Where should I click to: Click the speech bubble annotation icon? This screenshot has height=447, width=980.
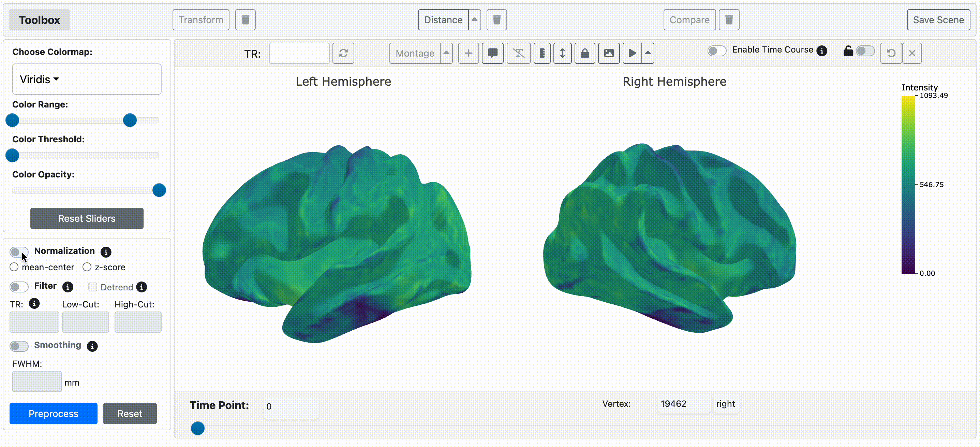(x=493, y=53)
